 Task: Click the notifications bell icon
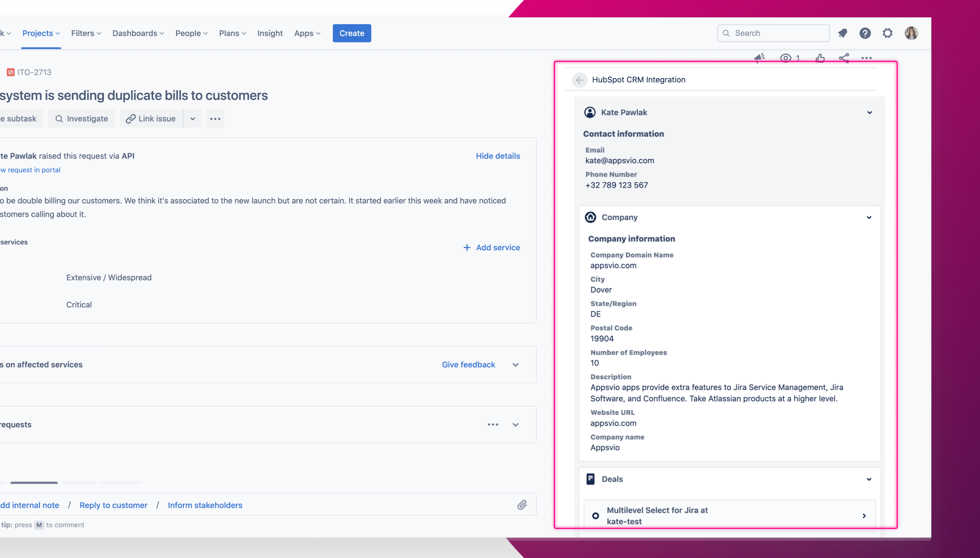coord(842,33)
